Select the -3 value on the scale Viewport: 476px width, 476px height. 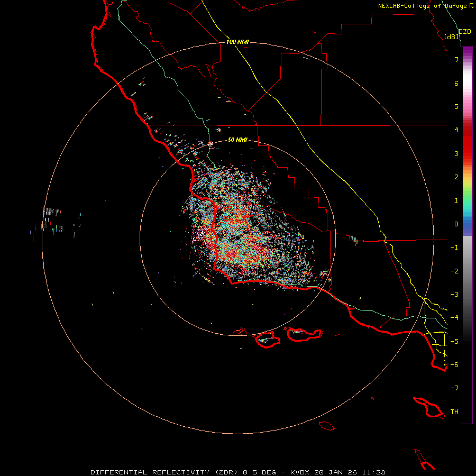point(454,295)
